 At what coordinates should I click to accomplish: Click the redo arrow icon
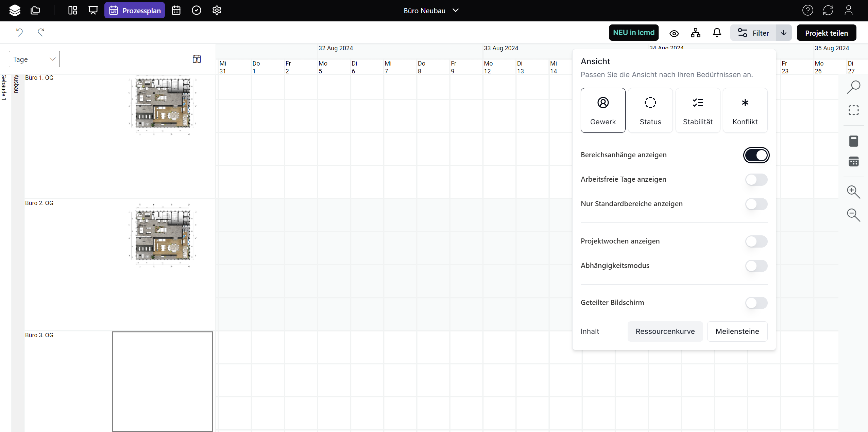pos(41,33)
